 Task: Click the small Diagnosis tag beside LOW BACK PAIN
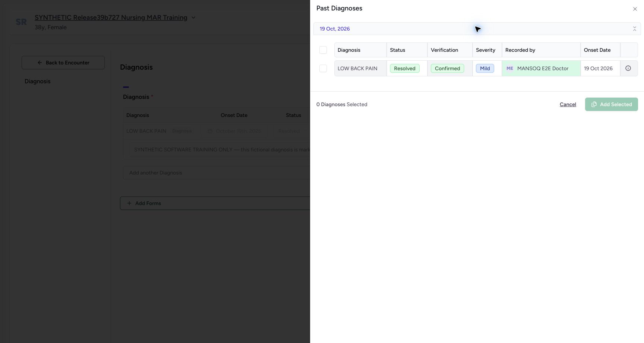pyautogui.click(x=182, y=131)
